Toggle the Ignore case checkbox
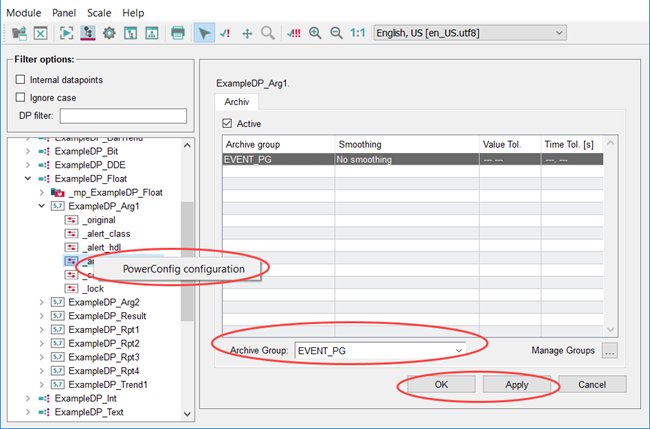 tap(21, 97)
